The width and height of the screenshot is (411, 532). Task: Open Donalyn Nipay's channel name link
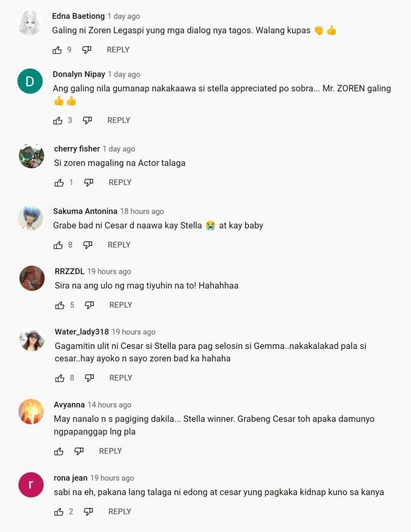tap(79, 75)
